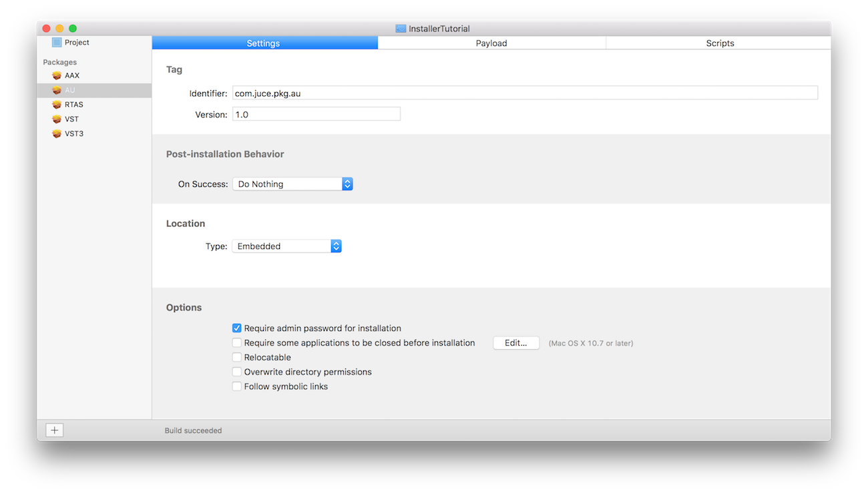868x494 pixels.
Task: Toggle Follow symbolic links checkbox
Action: [x=236, y=387]
